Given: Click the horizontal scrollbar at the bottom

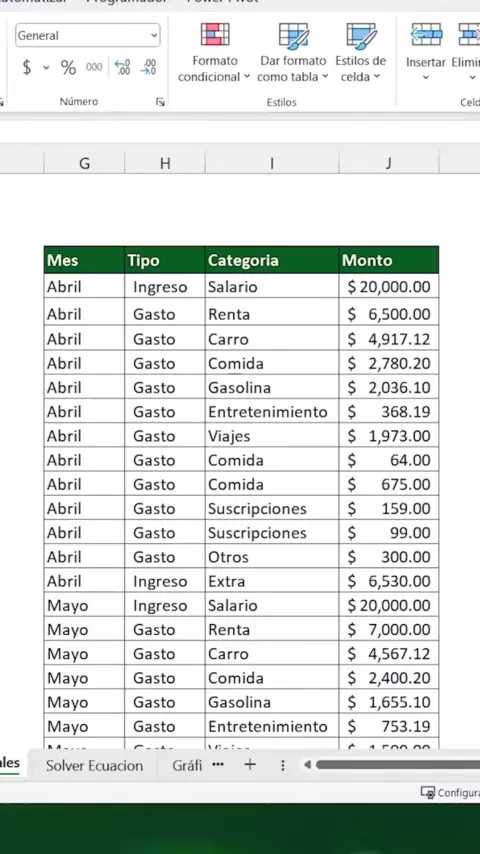Looking at the screenshot, I should pos(398,765).
